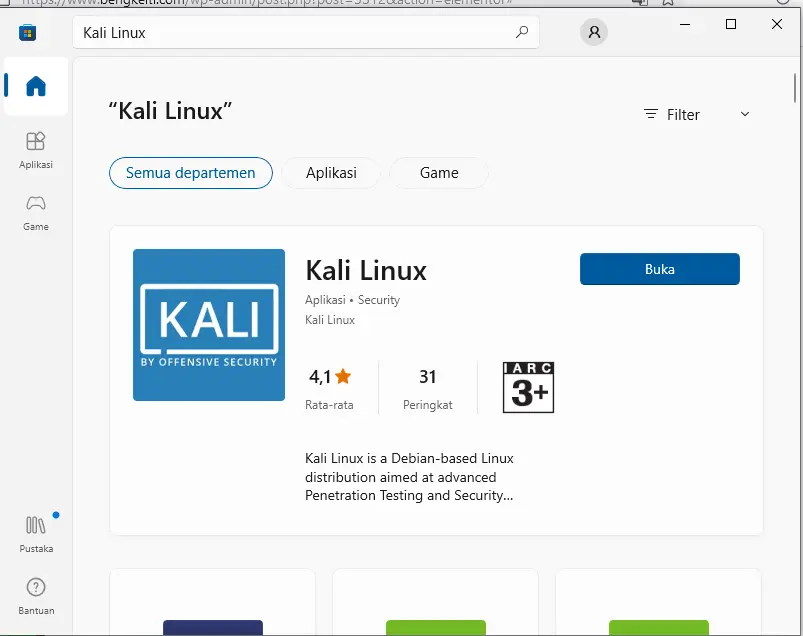
Task: Click the Microsoft Store logo icon
Action: pyautogui.click(x=28, y=33)
